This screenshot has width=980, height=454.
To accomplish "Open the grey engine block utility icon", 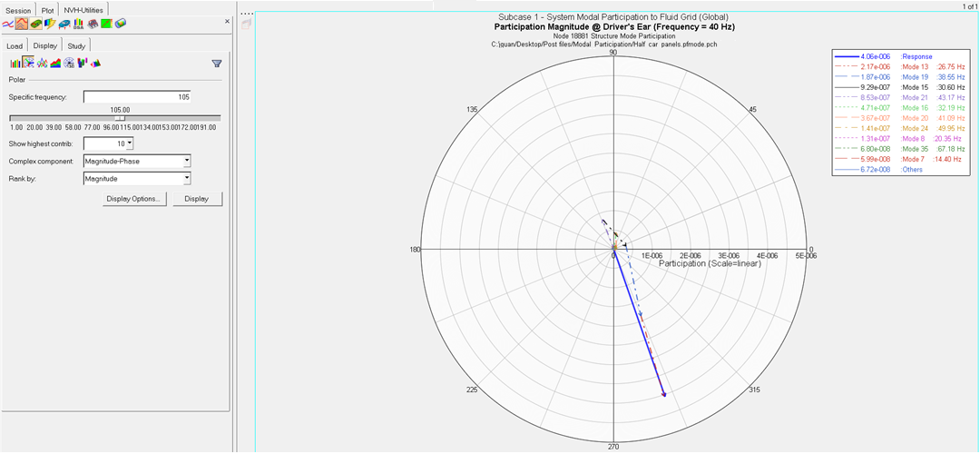I will pyautogui.click(x=93, y=24).
